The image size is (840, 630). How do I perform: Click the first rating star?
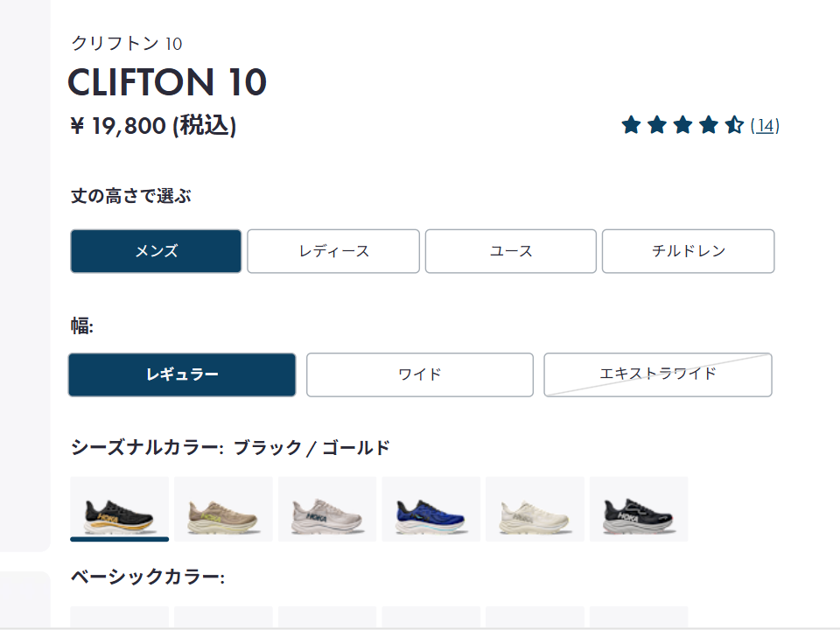631,125
